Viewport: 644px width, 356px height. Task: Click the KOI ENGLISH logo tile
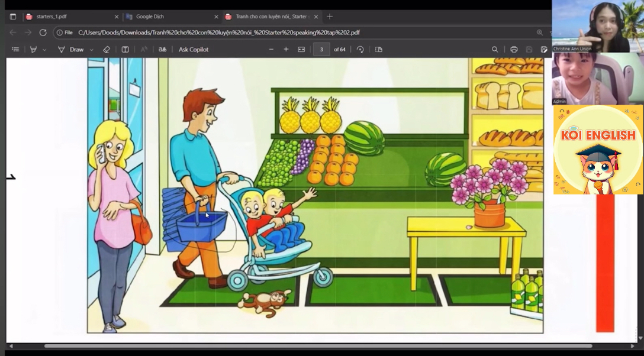598,150
